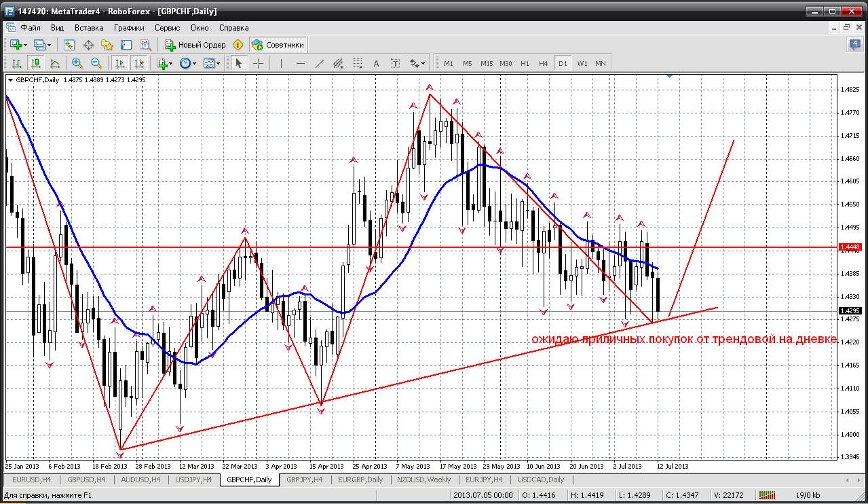Screen dimensions: 868x504
Task: Select the Fibonacci retracement tool
Action: (358, 63)
